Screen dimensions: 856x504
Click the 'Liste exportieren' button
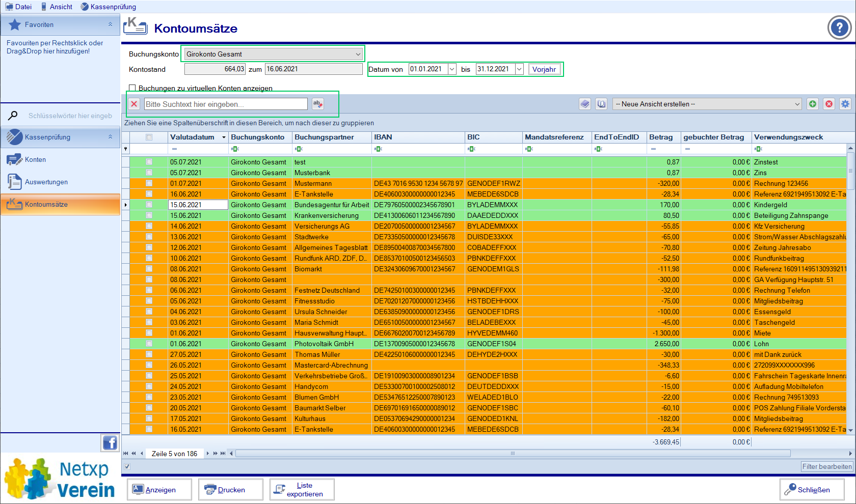[x=302, y=490]
